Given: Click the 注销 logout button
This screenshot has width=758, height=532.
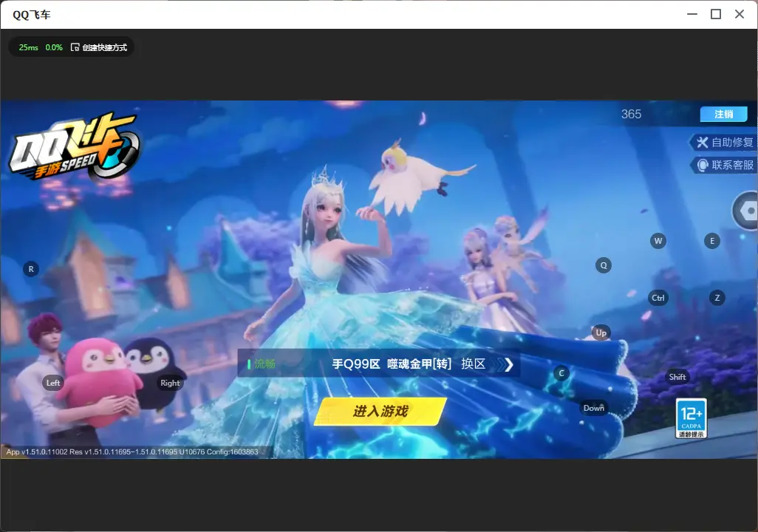Looking at the screenshot, I should point(724,114).
